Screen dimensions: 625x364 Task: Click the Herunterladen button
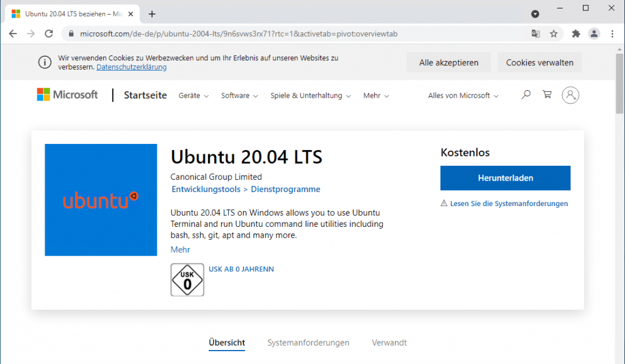[505, 178]
